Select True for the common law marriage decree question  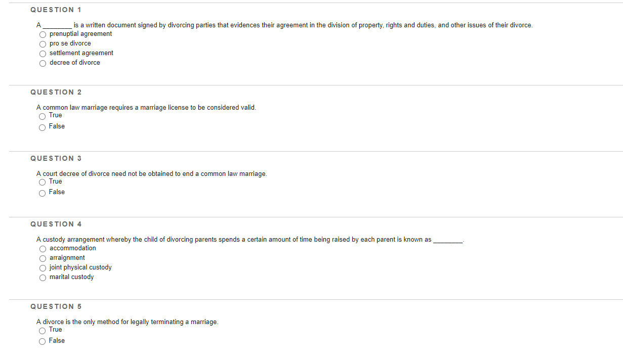42,182
